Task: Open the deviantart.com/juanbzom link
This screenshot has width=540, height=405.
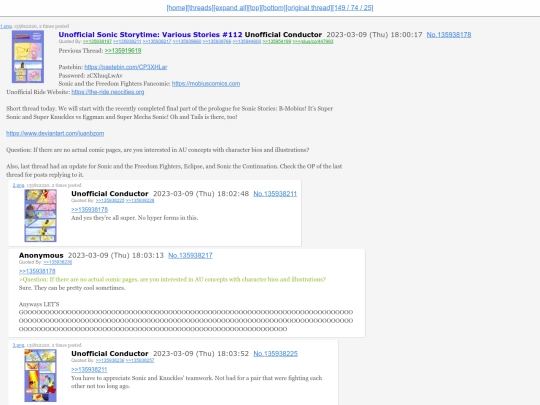Action: tap(55, 133)
